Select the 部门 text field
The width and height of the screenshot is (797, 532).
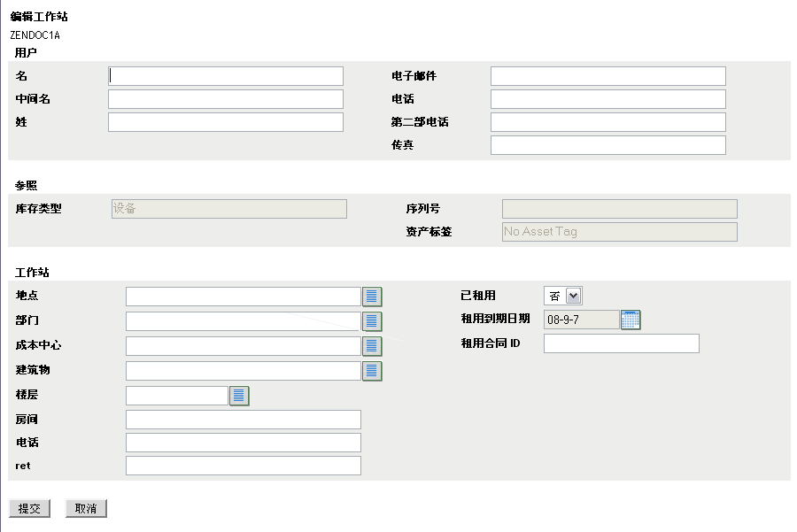tap(244, 321)
